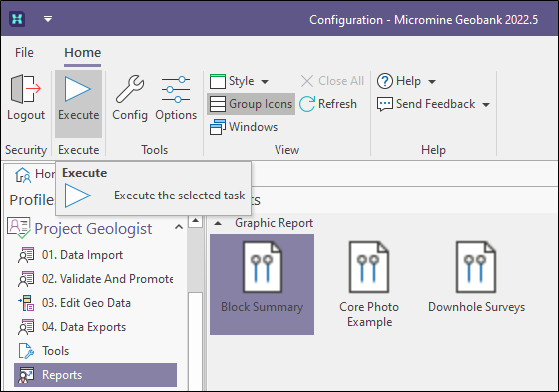Click the Logout icon in Security group
The image size is (559, 392).
tap(26, 89)
